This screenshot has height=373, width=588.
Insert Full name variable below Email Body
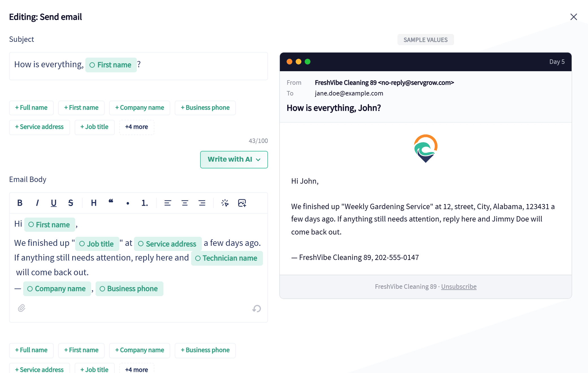click(31, 350)
